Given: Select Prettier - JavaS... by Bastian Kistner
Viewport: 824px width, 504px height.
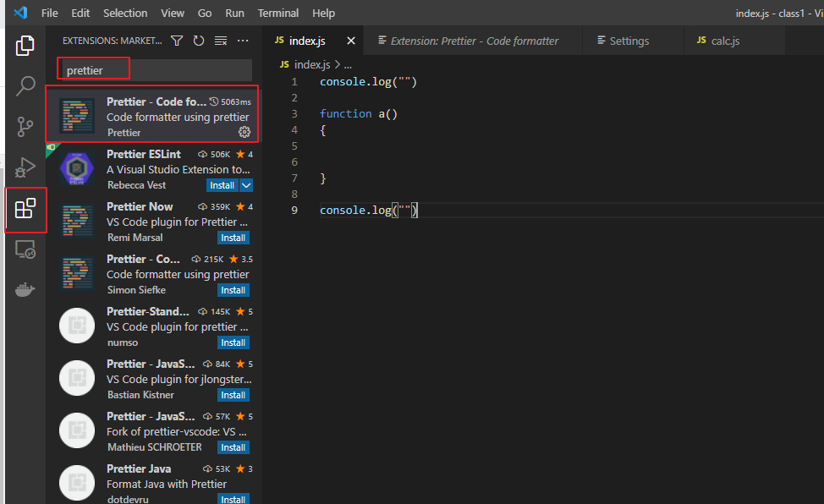Looking at the screenshot, I should point(151,364).
